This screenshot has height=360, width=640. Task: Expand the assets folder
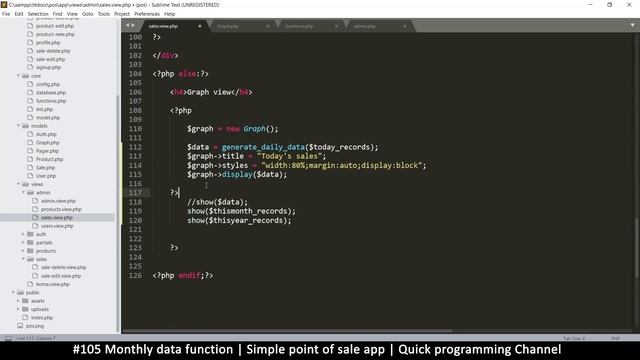(x=18, y=301)
